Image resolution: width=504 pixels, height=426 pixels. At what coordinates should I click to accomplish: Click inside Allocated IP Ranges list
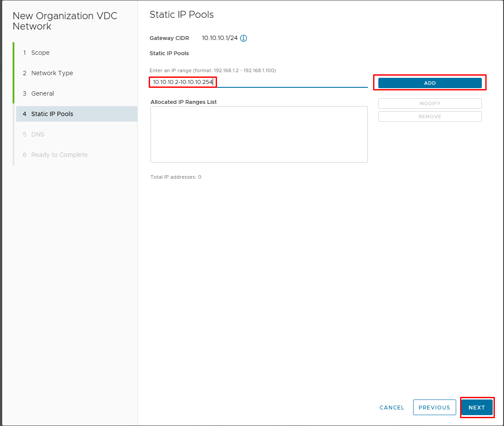(x=259, y=134)
